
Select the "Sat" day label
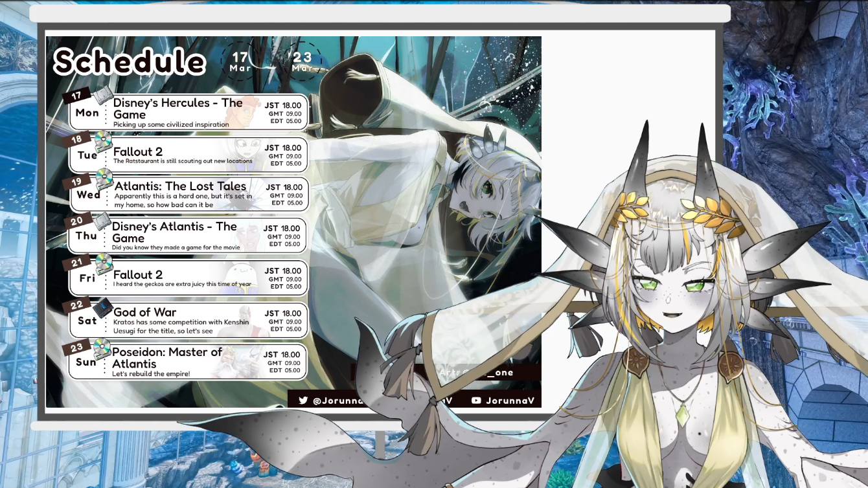(x=87, y=320)
